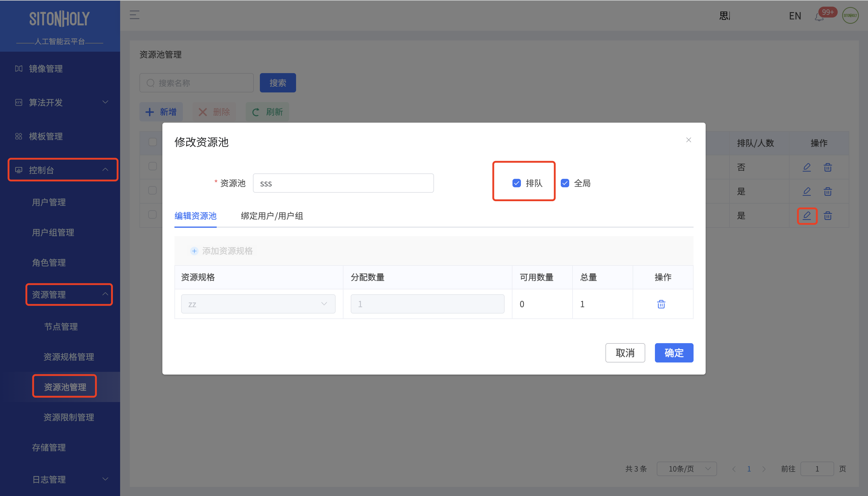Open 角色管理 in sidebar
Image resolution: width=868 pixels, height=496 pixels.
tap(49, 262)
